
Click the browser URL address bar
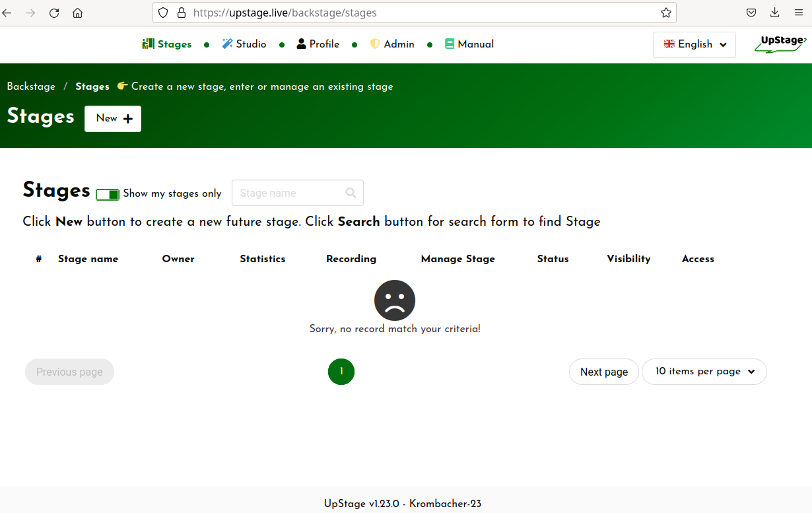click(415, 13)
